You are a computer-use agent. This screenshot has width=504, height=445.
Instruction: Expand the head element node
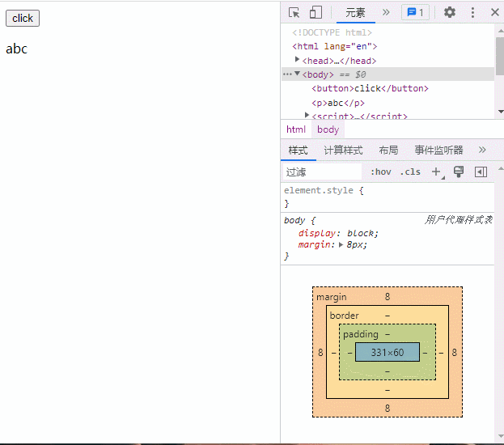298,60
